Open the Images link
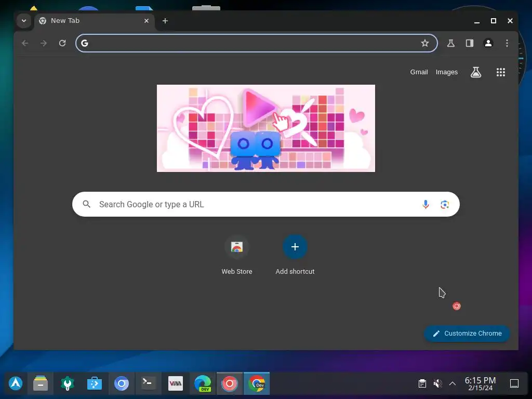The width and height of the screenshot is (532, 399). 446,72
